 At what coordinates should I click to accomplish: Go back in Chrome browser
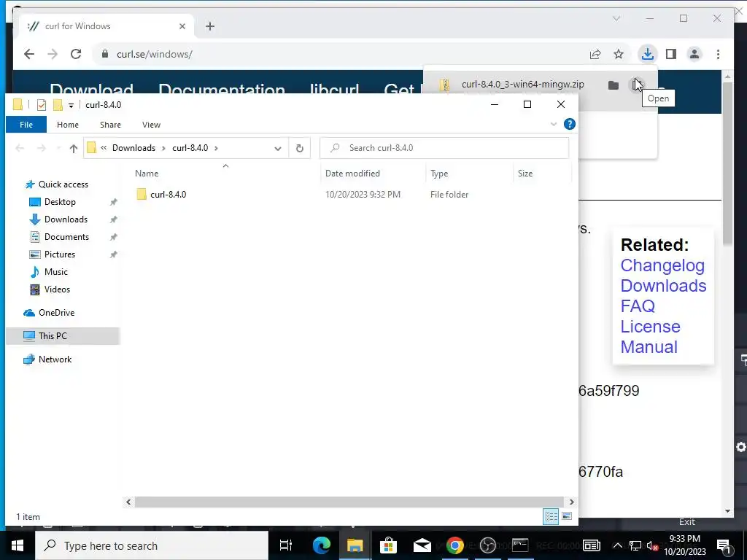(29, 54)
